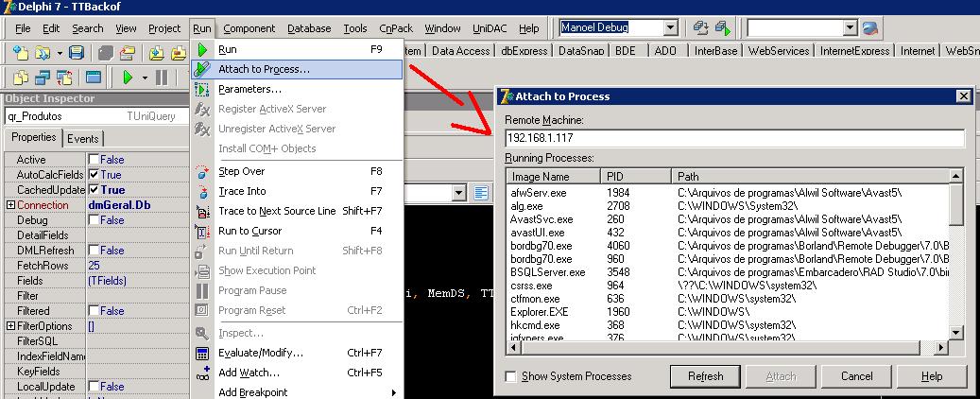The height and width of the screenshot is (399, 980).
Task: Click the Trace to Next Source Line icon
Action: [x=202, y=212]
